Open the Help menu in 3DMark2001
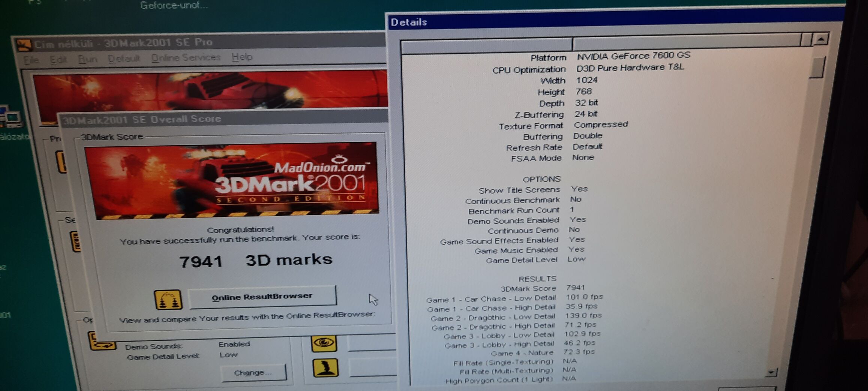 242,57
